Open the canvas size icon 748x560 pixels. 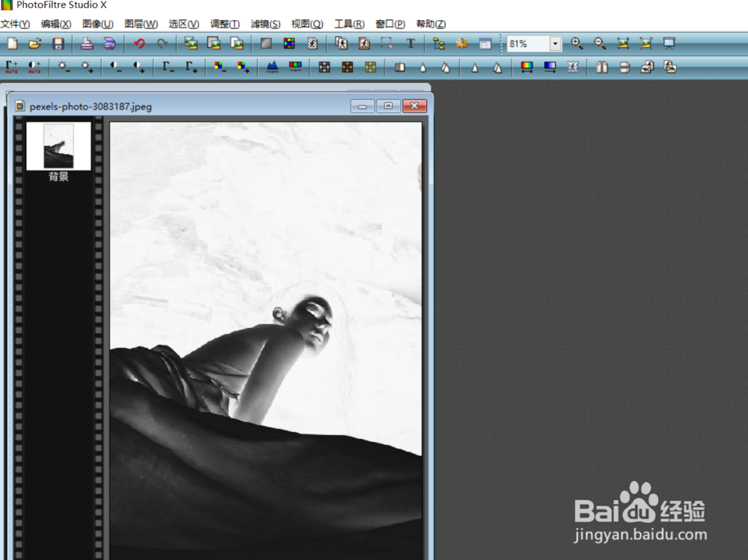click(x=214, y=44)
